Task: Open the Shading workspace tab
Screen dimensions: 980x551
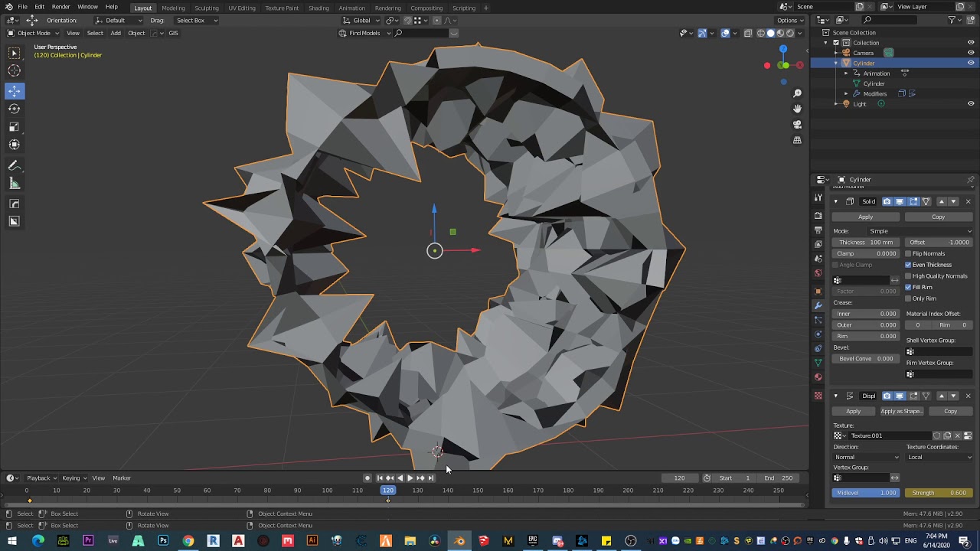Action: point(318,8)
